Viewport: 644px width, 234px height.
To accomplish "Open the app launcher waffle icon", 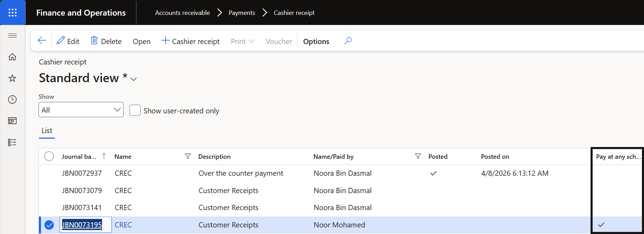I will (12, 13).
